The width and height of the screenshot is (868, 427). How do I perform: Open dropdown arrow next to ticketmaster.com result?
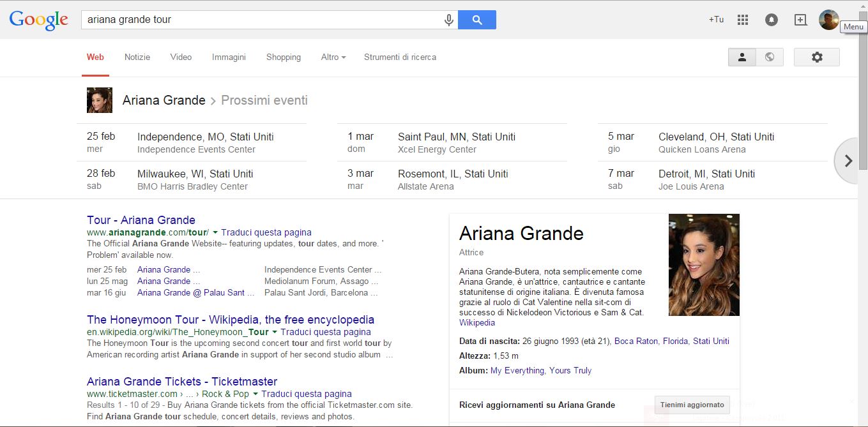point(255,394)
